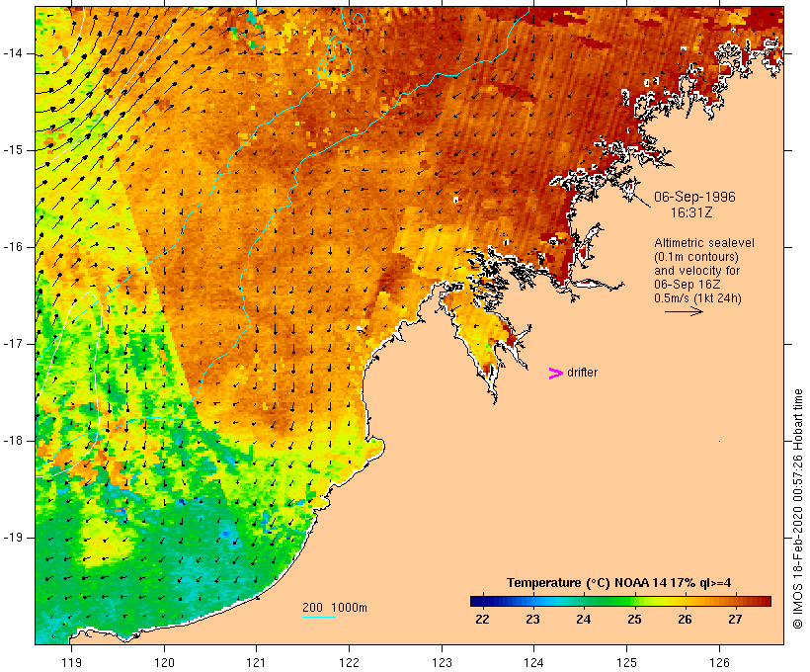
Task: Click the longitude axis label '120'
Action: [164, 663]
